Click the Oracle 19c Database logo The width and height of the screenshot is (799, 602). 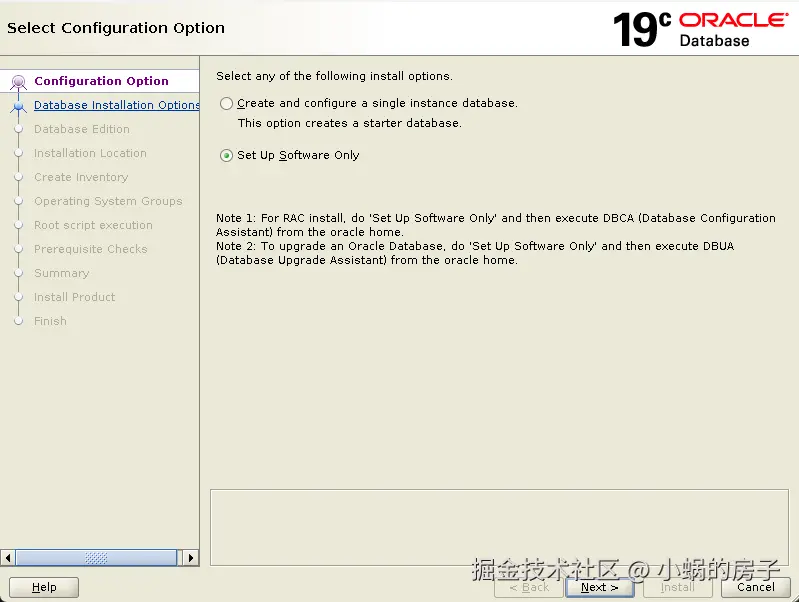click(x=701, y=30)
